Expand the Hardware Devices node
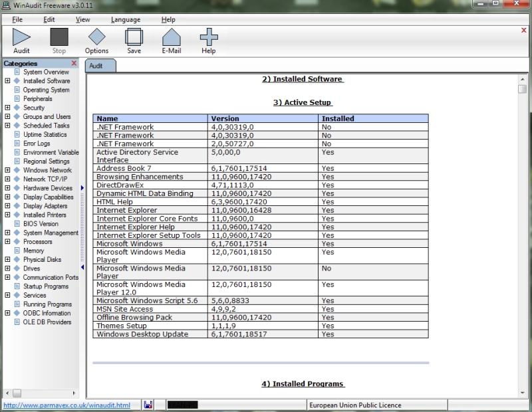532x412 pixels. [7, 188]
